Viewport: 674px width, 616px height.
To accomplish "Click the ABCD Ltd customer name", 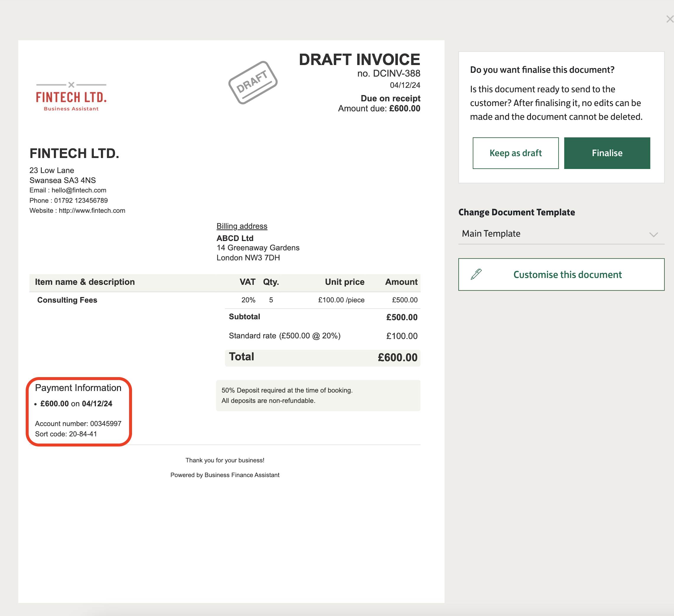I will point(235,238).
